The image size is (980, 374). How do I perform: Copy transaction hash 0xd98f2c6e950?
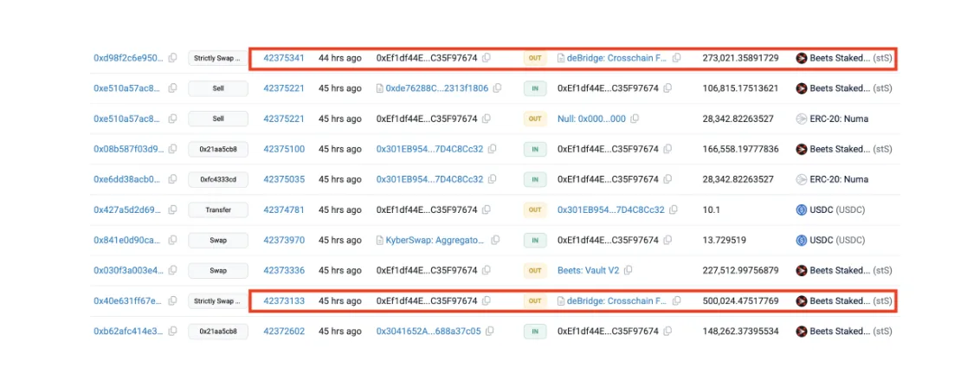click(x=172, y=58)
